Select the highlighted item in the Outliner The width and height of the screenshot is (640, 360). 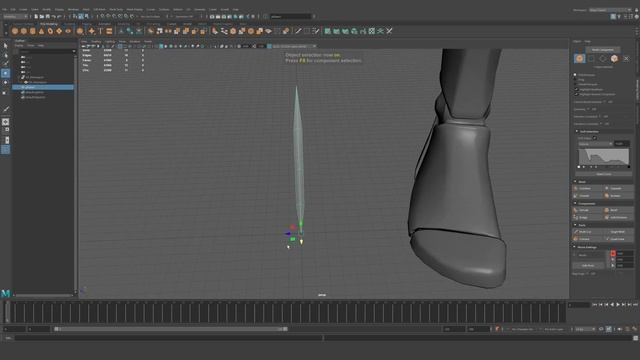pyautogui.click(x=43, y=87)
